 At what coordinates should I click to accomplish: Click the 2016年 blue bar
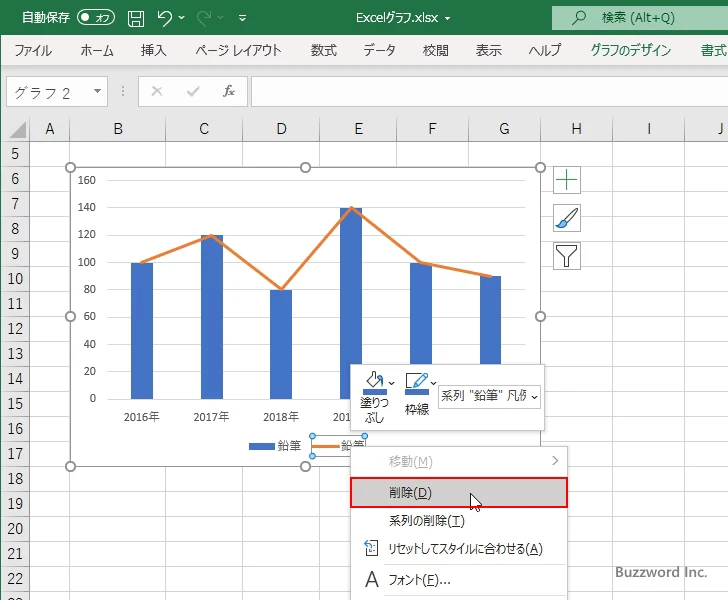[x=142, y=331]
